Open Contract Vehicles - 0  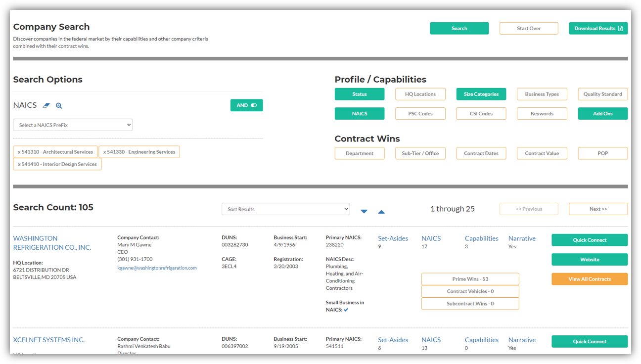click(470, 291)
